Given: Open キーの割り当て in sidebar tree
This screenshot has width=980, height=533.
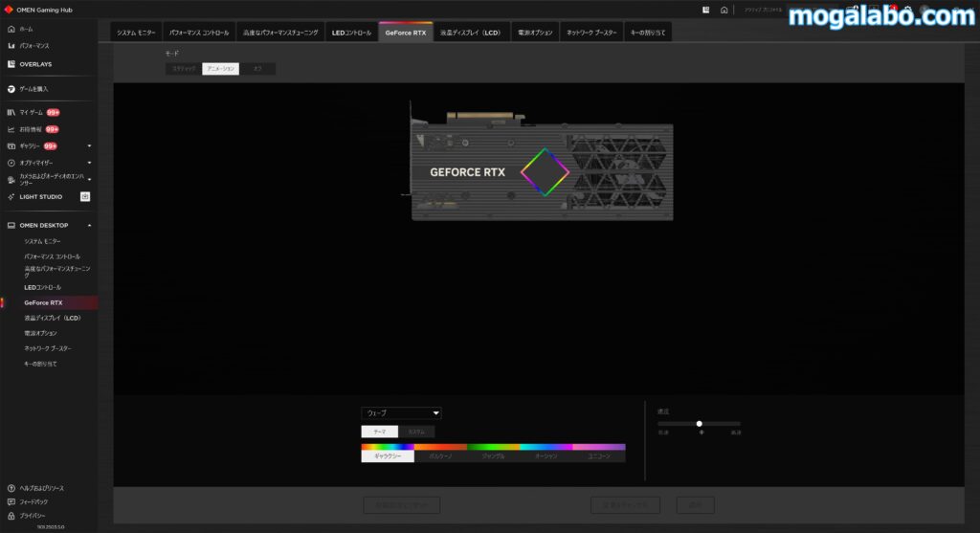Looking at the screenshot, I should (40, 364).
